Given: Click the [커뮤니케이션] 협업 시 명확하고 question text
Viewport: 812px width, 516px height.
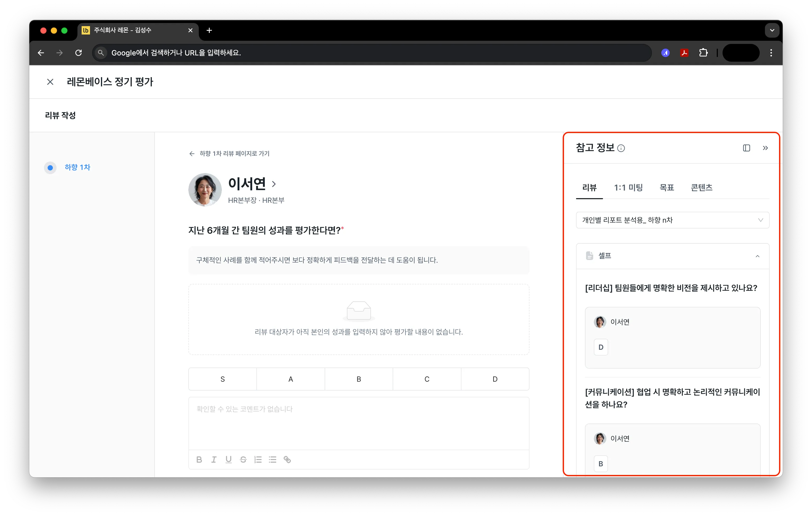Looking at the screenshot, I should [672, 398].
